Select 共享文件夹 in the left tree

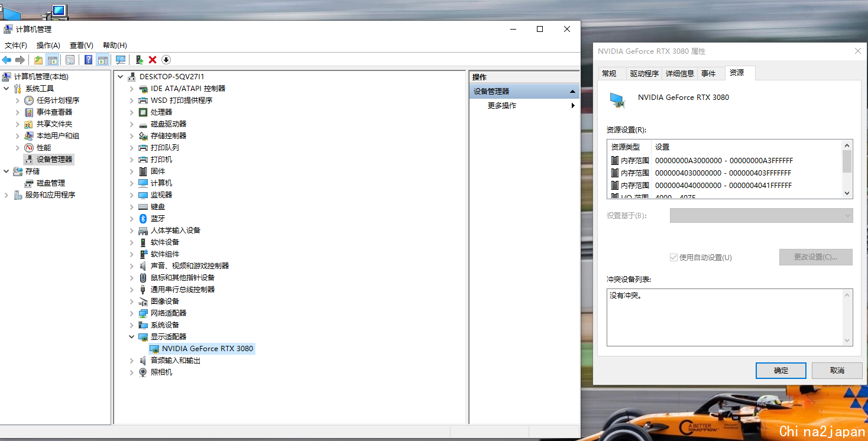coord(54,124)
